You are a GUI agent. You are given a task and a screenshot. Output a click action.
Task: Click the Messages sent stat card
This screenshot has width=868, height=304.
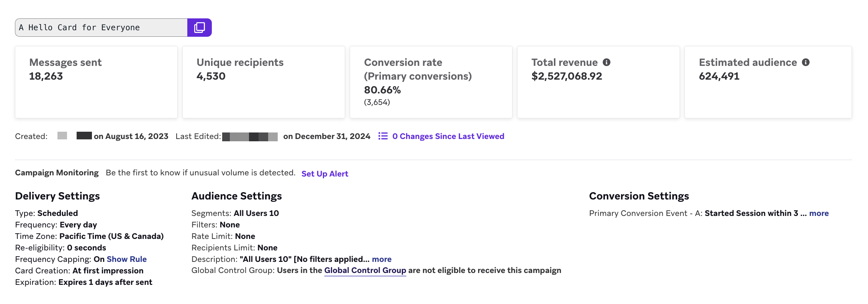[96, 82]
